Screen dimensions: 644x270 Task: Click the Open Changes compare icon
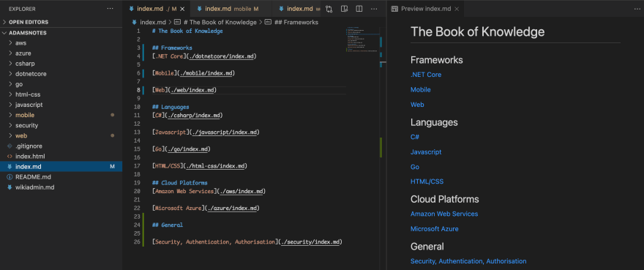pyautogui.click(x=329, y=9)
